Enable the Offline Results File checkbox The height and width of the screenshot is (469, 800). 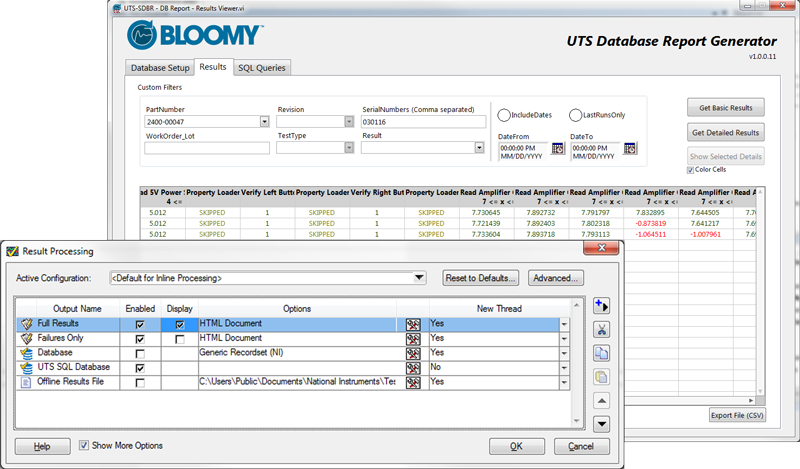(x=140, y=383)
